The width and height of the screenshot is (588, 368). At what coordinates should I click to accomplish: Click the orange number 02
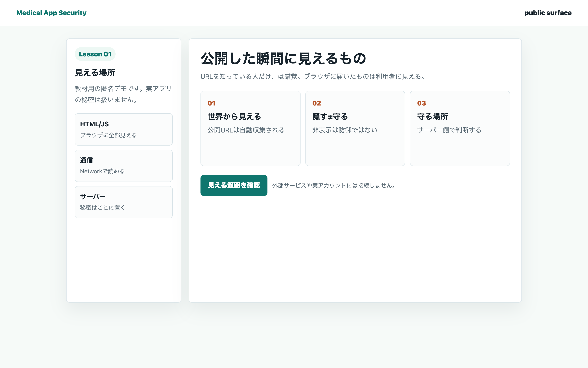[x=317, y=103]
